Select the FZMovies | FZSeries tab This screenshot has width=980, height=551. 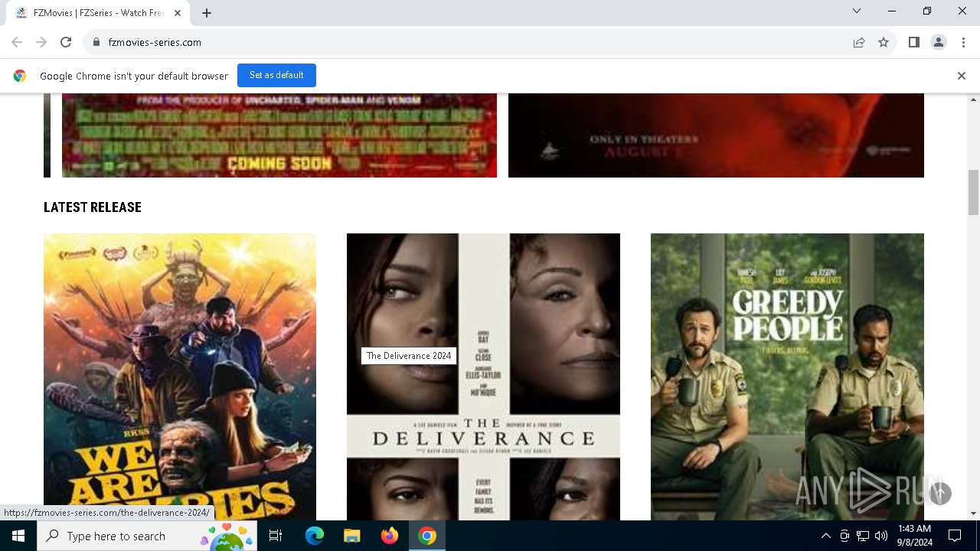[98, 13]
